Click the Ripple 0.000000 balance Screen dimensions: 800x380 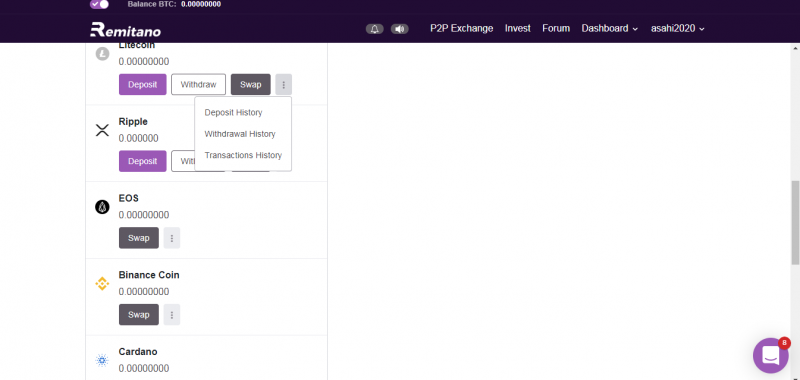point(138,138)
